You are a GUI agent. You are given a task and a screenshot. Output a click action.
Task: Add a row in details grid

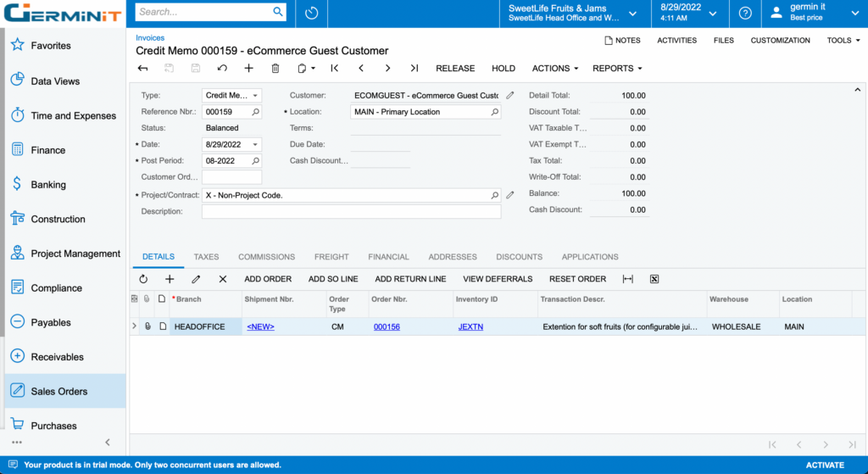coord(170,279)
